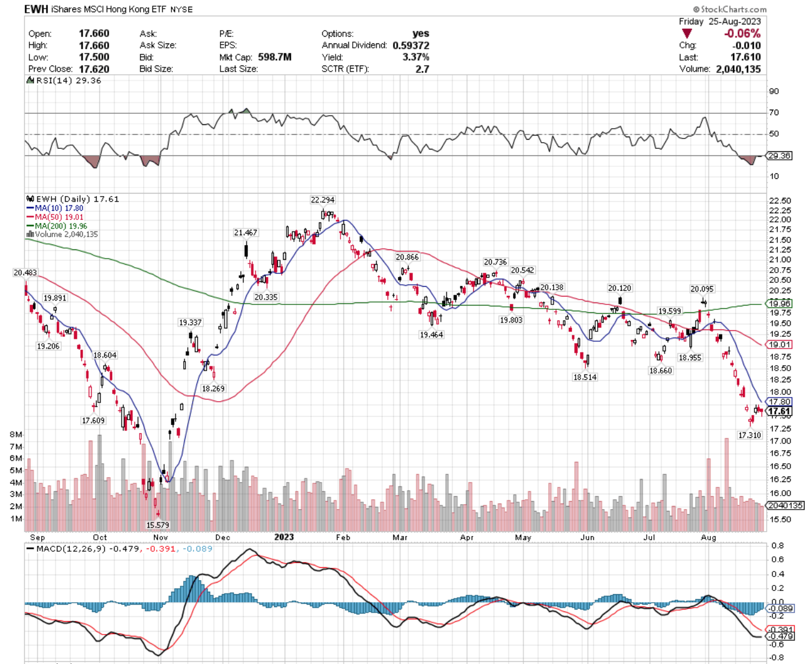Click the small icon before RSI(14) label

pos(30,80)
